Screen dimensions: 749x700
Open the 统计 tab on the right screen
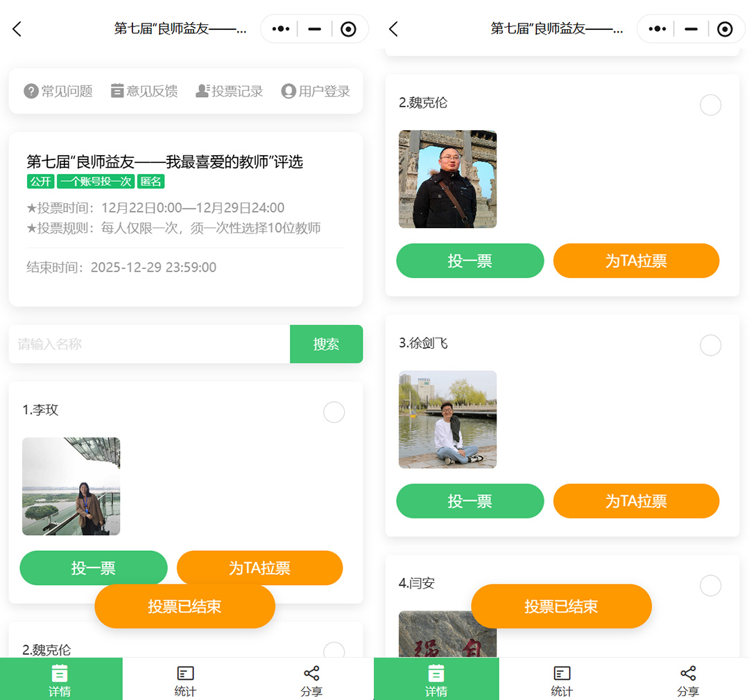click(x=561, y=679)
